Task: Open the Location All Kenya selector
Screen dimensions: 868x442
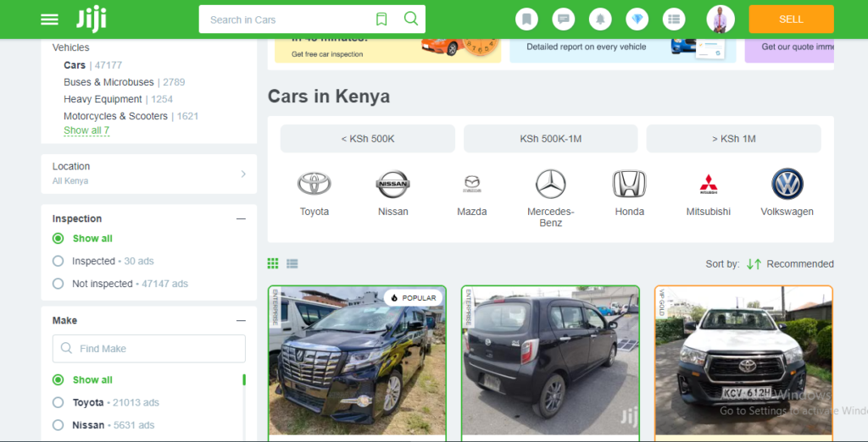Action: 149,174
